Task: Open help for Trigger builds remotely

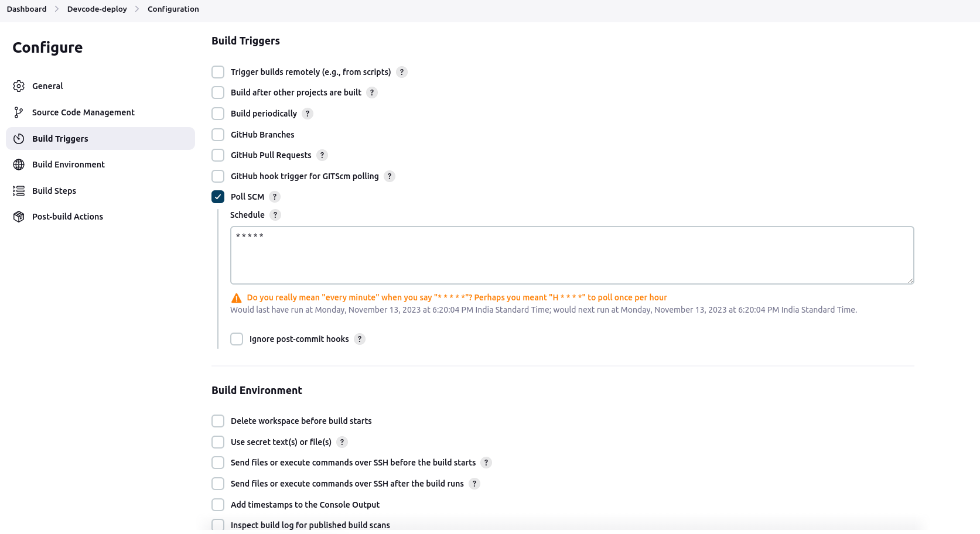Action: (402, 72)
